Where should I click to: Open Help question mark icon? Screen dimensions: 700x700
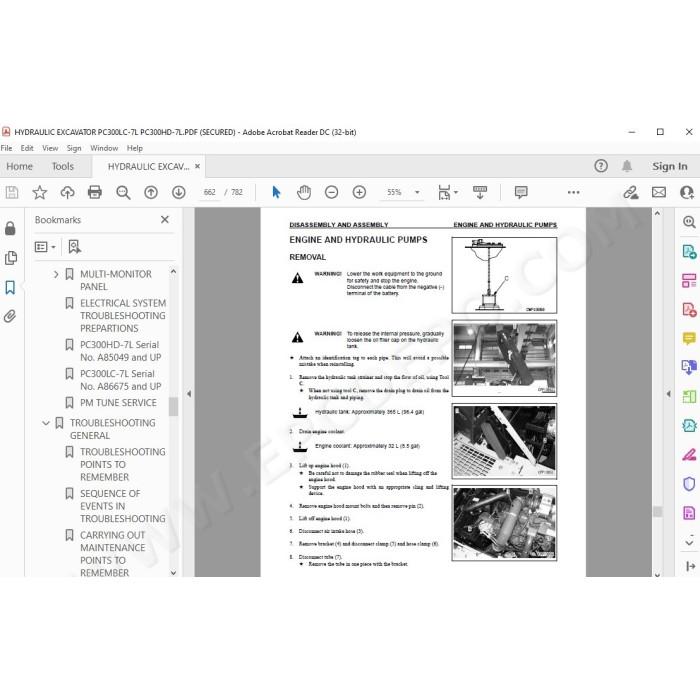(601, 166)
